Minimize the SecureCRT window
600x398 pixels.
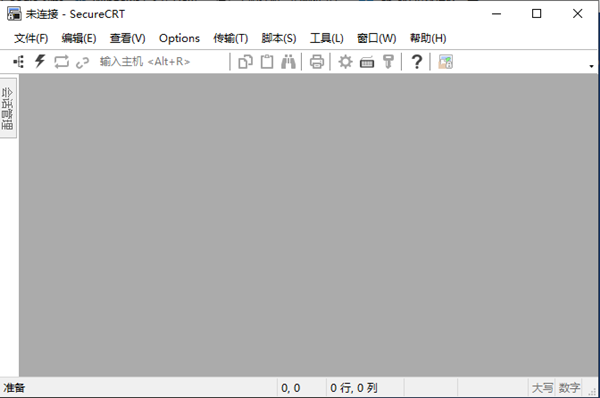pyautogui.click(x=496, y=14)
